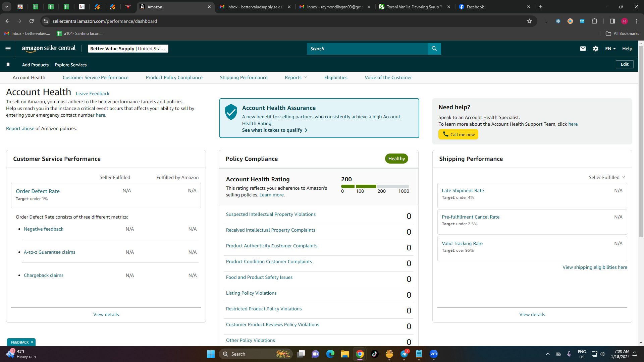Click Add Products in the bookmarks bar
This screenshot has width=644, height=362.
coord(35,65)
